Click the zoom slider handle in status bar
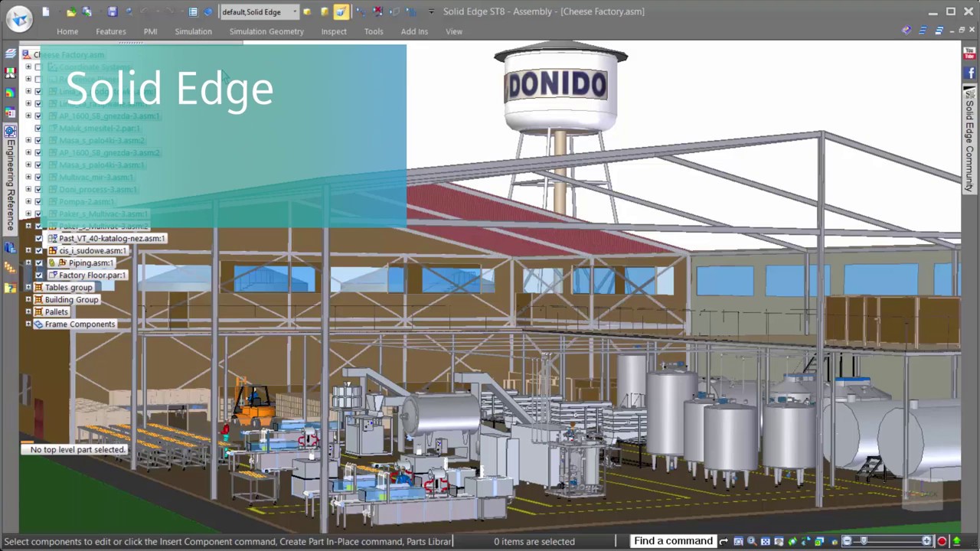The width and height of the screenshot is (980, 551). (x=864, y=542)
